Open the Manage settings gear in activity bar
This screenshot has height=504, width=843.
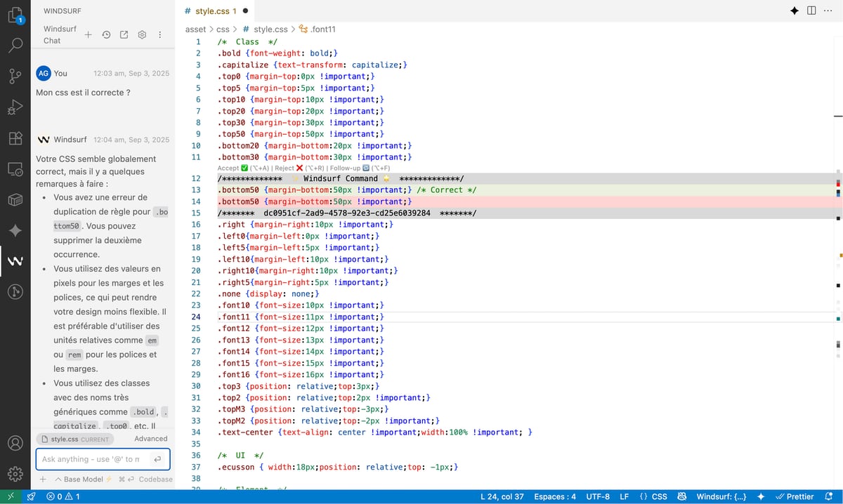[15, 475]
